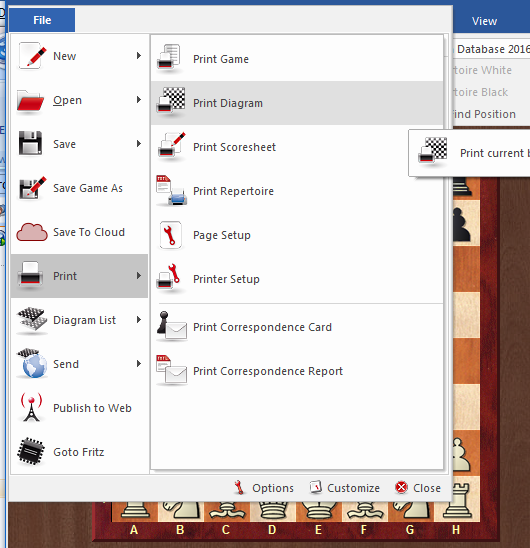The height and width of the screenshot is (548, 530).
Task: Expand the Send submenu arrow
Action: 139,363
